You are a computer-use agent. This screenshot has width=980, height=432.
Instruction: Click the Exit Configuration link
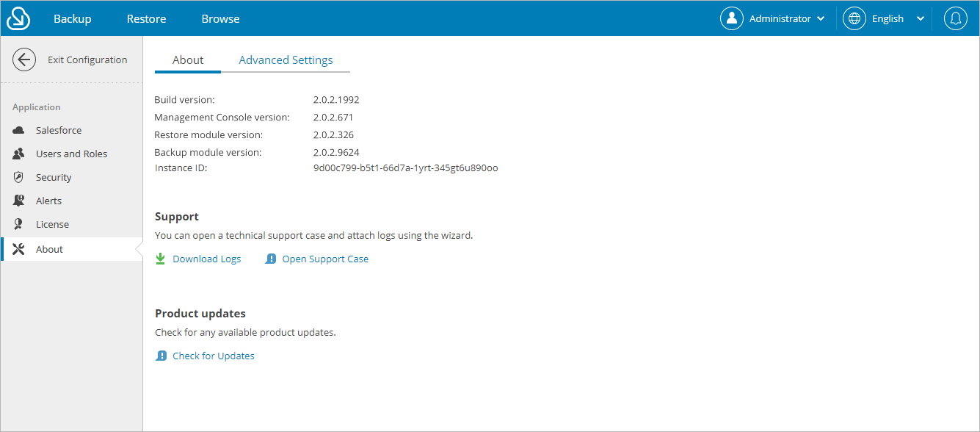tap(87, 60)
